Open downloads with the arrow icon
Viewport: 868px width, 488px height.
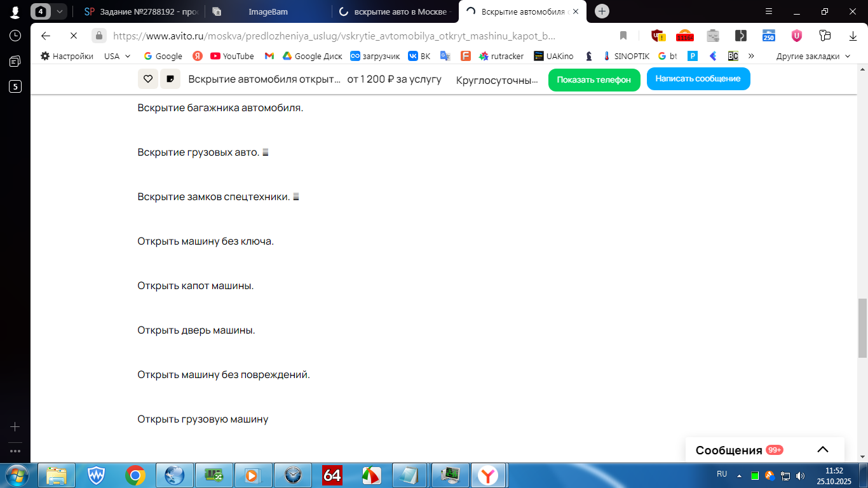coord(853,36)
